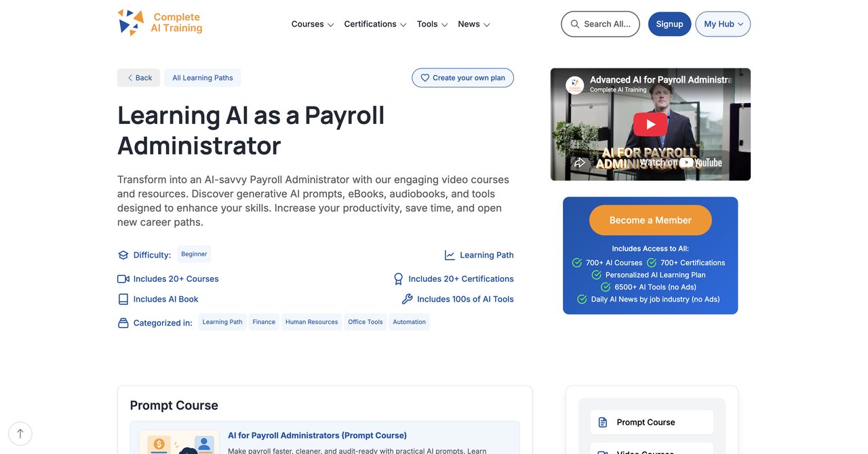Expand the News menu
Image resolution: width=868 pixels, height=454 pixels.
tap(474, 24)
